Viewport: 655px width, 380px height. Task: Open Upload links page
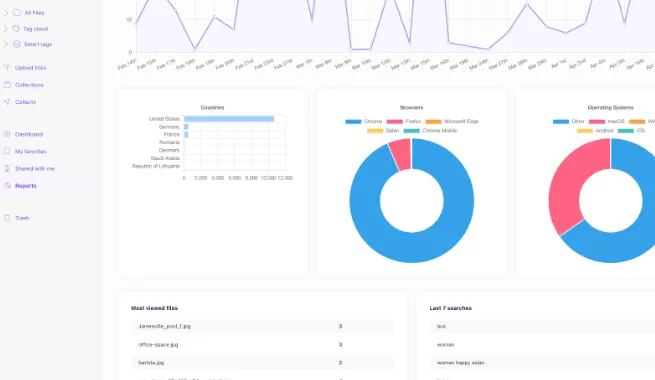click(x=30, y=68)
